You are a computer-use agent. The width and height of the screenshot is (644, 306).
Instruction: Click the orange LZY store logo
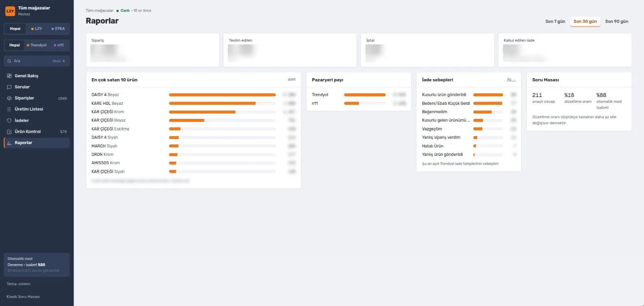pyautogui.click(x=10, y=11)
